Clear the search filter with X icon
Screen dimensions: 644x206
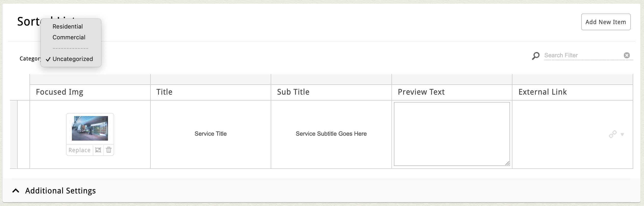click(x=627, y=55)
